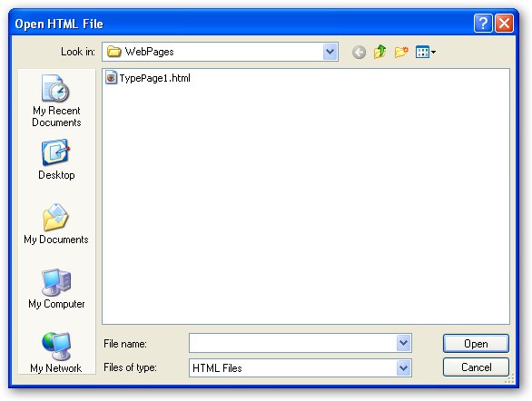Open My Network places

56,353
